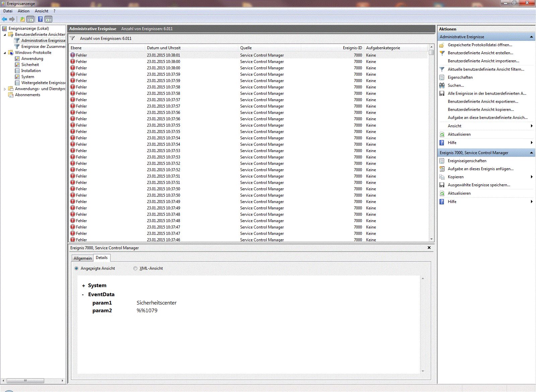Select the Installation log in the tree
The image size is (536, 392).
(31, 71)
